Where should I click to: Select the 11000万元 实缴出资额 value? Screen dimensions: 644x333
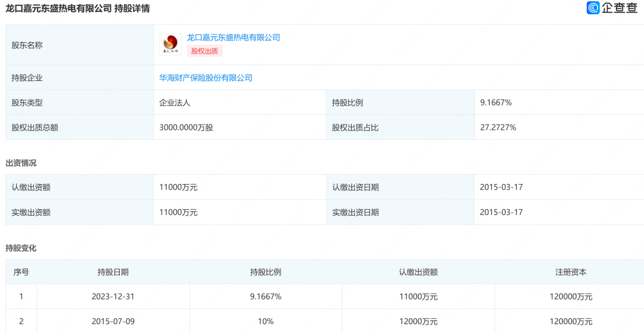tap(179, 213)
